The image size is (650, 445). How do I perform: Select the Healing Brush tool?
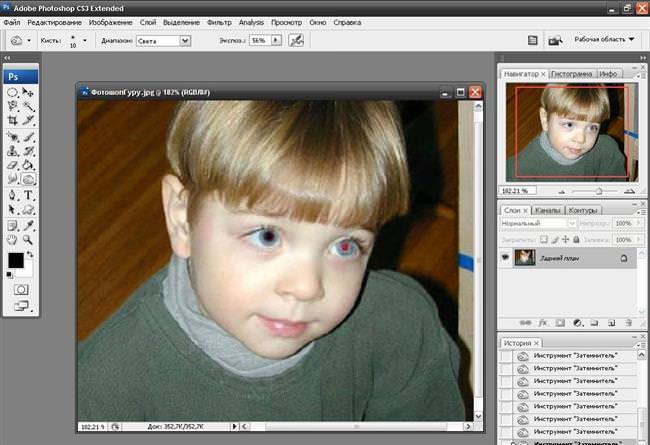[x=12, y=137]
